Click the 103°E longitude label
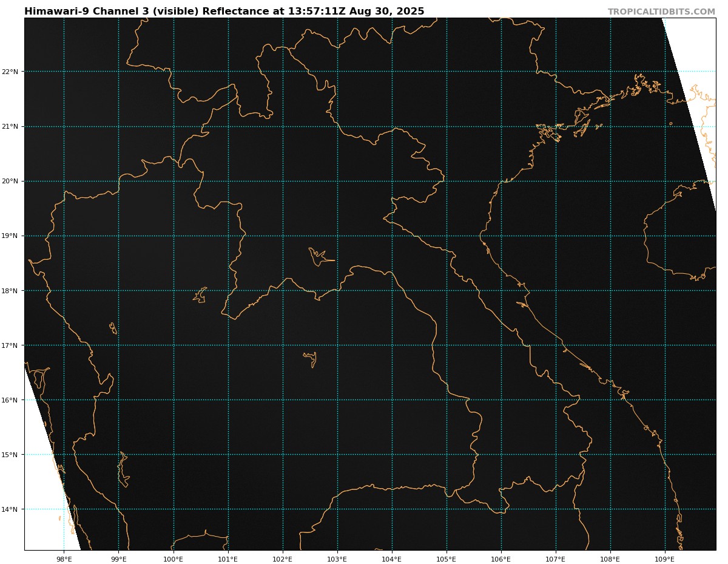This screenshot has width=728, height=564. click(337, 559)
